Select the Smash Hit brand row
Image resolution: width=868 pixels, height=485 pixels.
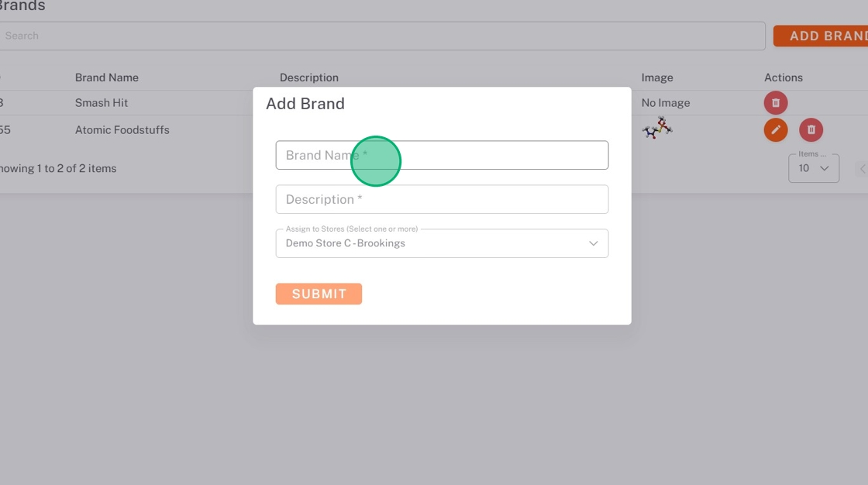coord(102,102)
